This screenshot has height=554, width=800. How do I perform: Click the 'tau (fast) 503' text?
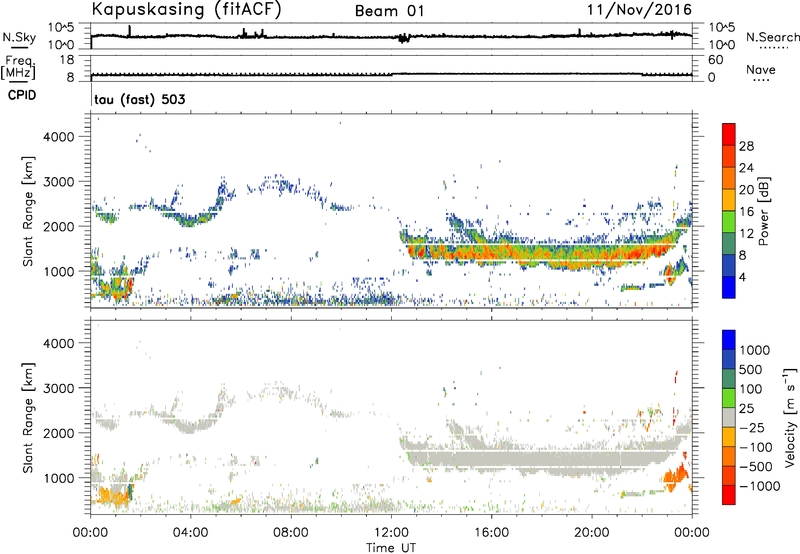coord(140,99)
